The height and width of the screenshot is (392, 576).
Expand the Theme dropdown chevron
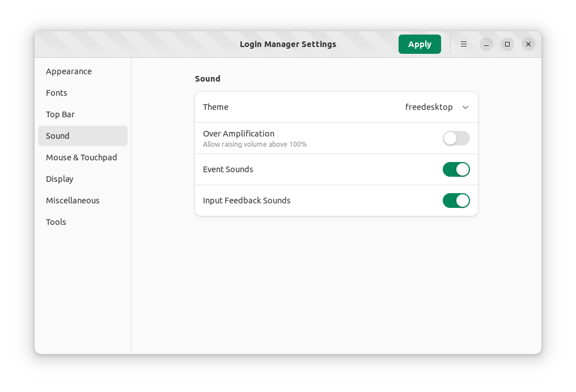click(465, 108)
